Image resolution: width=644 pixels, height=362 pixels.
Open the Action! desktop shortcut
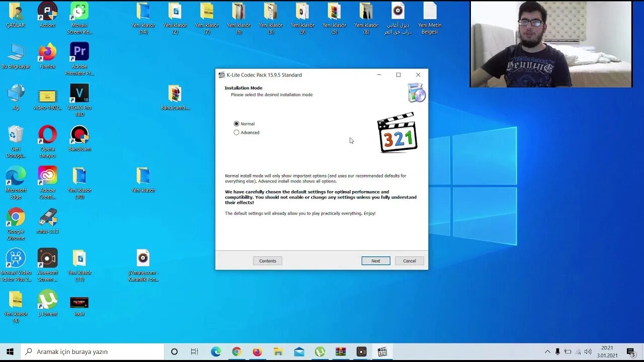click(47, 15)
